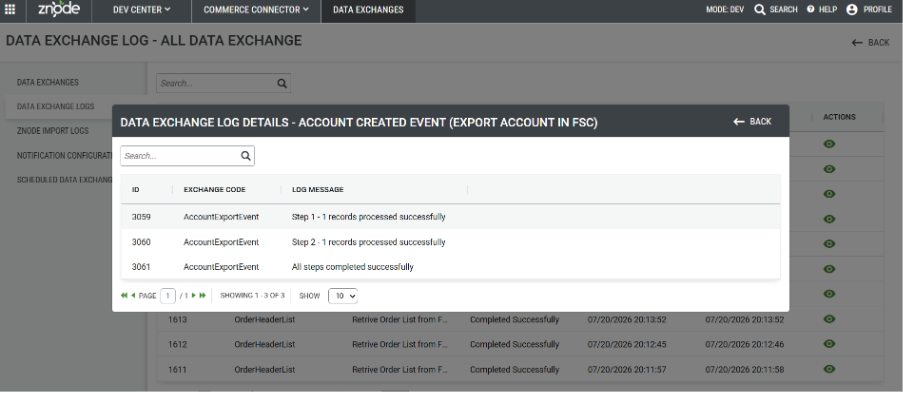Open Notification Configuration in sidebar
Image resolution: width=903 pixels, height=393 pixels.
[63, 156]
